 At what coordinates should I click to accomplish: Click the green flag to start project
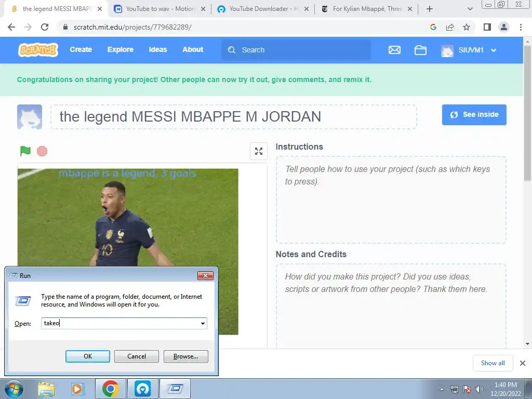25,151
